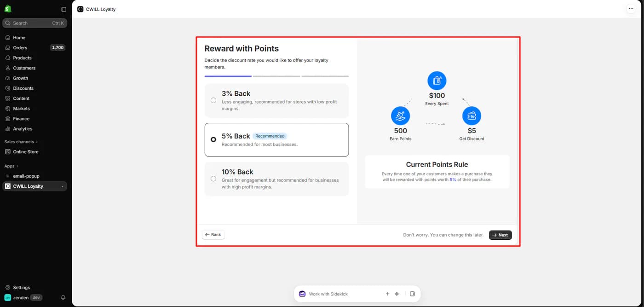The width and height of the screenshot is (644, 307).
Task: Click second progress bar step segment
Action: tap(276, 76)
